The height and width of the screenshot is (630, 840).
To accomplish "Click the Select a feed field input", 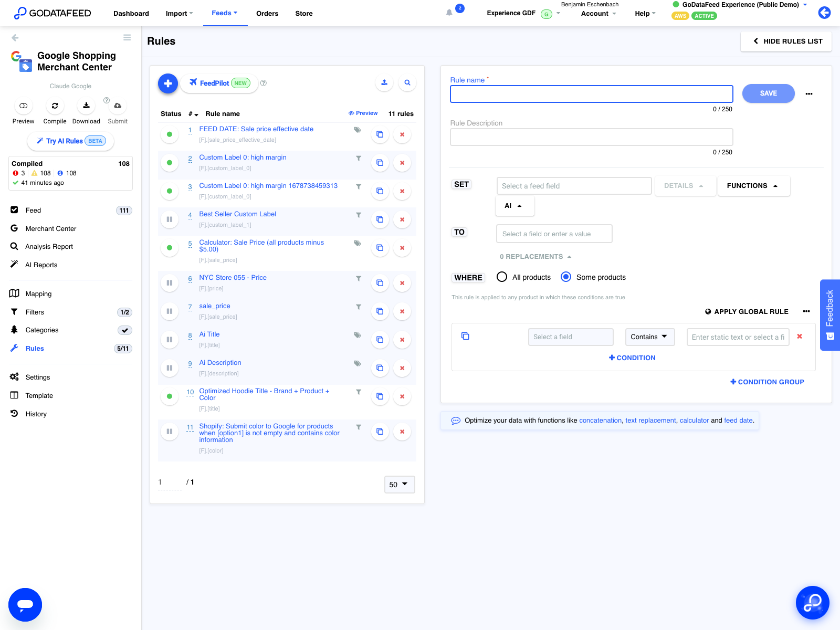I will [574, 186].
